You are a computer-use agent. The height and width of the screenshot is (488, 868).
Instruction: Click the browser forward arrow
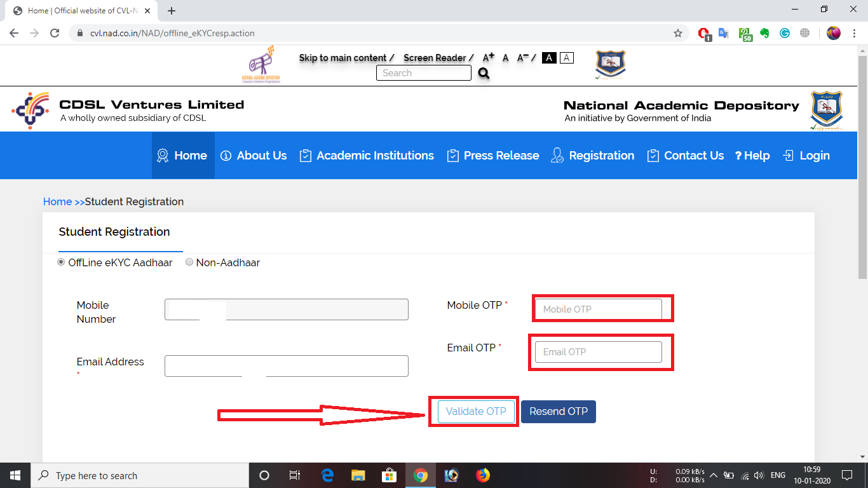(34, 33)
